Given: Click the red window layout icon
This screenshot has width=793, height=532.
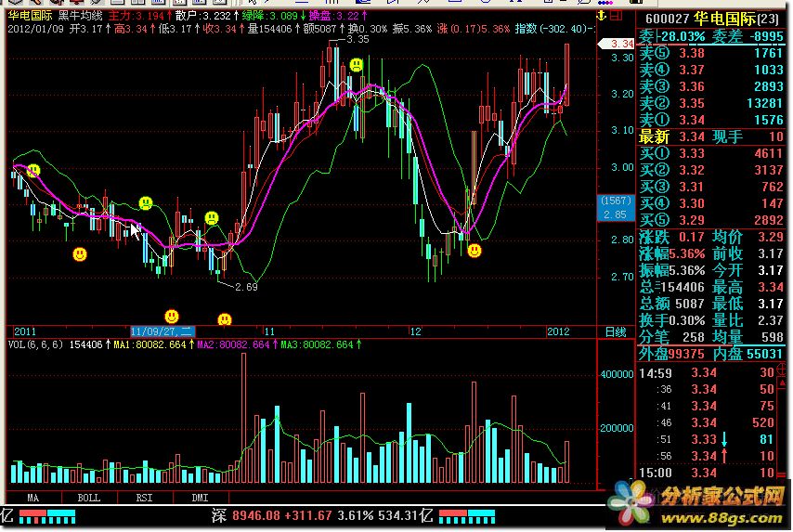Looking at the screenshot, I should click(616, 15).
